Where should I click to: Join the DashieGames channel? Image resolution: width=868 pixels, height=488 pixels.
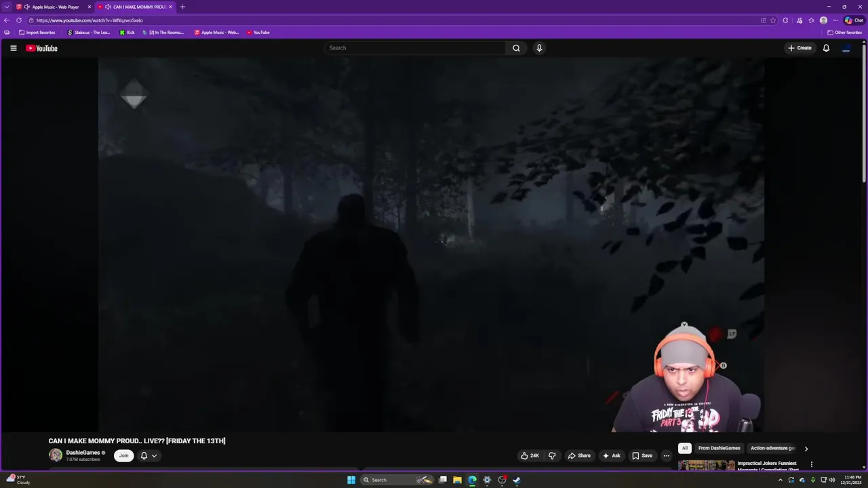coord(123,455)
